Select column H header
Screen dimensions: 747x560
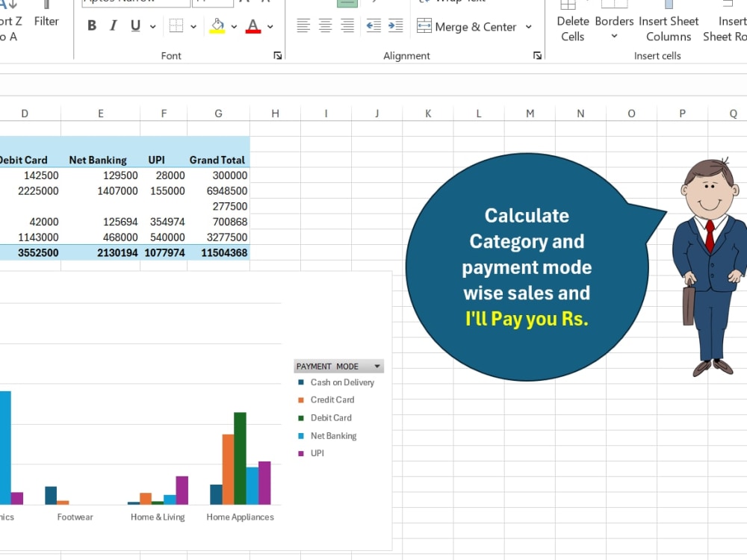click(x=276, y=113)
